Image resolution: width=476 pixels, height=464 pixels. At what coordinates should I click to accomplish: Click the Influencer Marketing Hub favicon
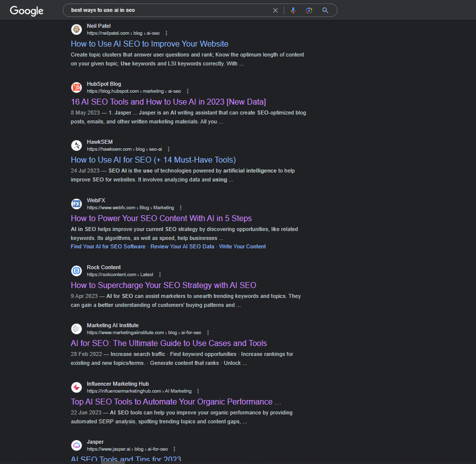click(x=76, y=388)
